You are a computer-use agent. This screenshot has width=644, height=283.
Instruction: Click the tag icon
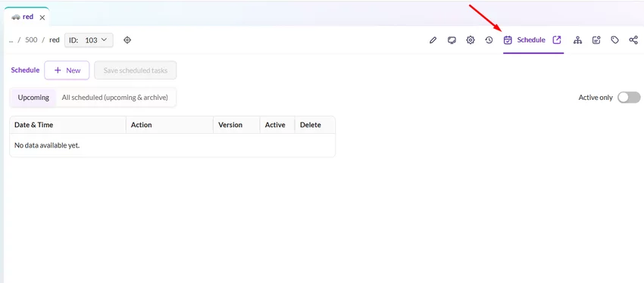pyautogui.click(x=615, y=40)
